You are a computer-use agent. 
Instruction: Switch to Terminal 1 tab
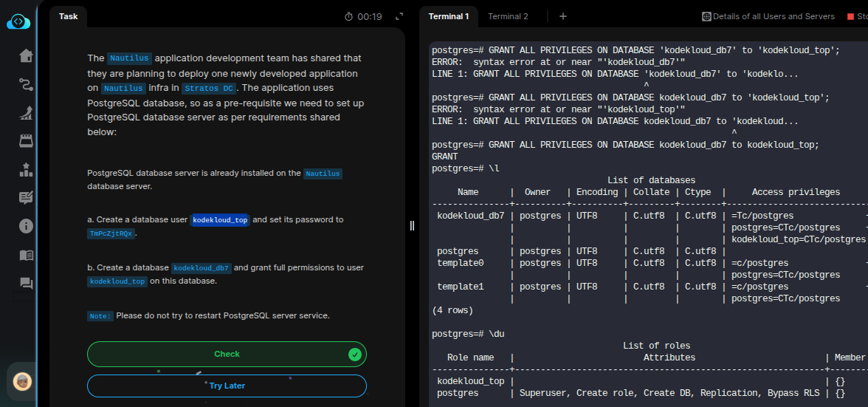tap(449, 16)
